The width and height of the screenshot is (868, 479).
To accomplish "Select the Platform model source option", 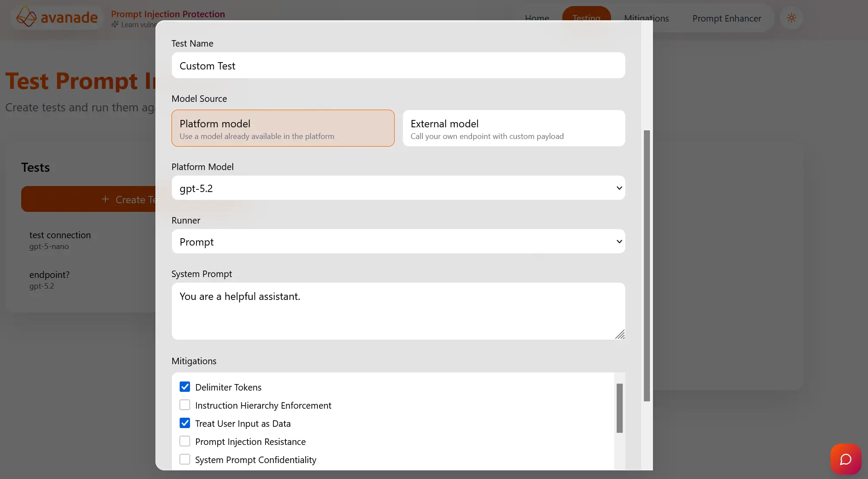I will click(283, 128).
